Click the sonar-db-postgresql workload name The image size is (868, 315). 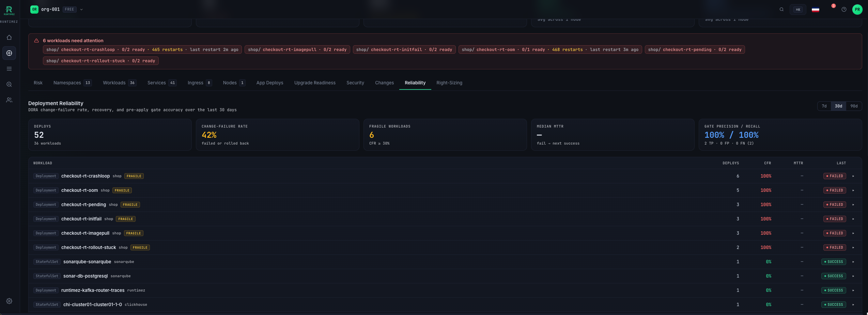pos(86,276)
